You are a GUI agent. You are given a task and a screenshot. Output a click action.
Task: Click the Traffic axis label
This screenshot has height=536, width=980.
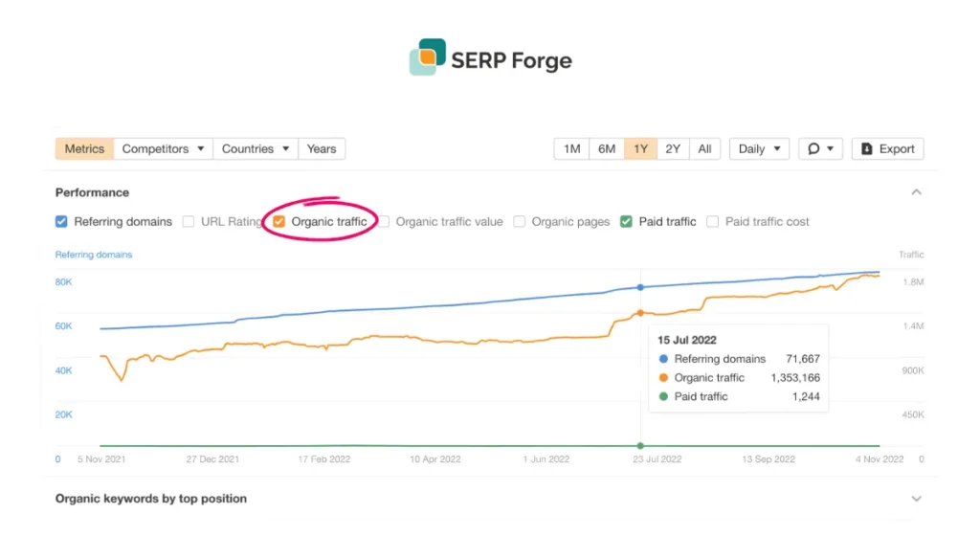tap(911, 255)
